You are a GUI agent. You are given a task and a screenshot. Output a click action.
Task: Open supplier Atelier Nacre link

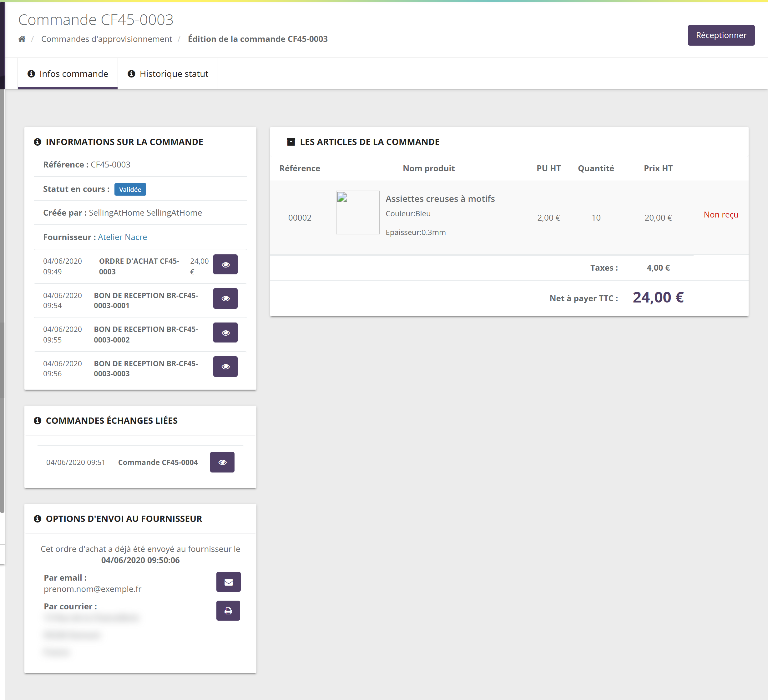pos(122,237)
